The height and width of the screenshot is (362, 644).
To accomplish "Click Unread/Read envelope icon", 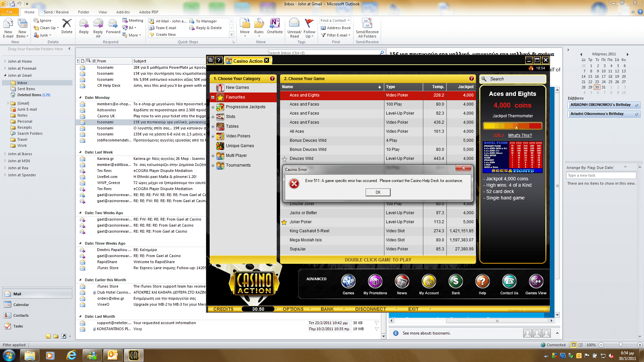I will coord(294,28).
